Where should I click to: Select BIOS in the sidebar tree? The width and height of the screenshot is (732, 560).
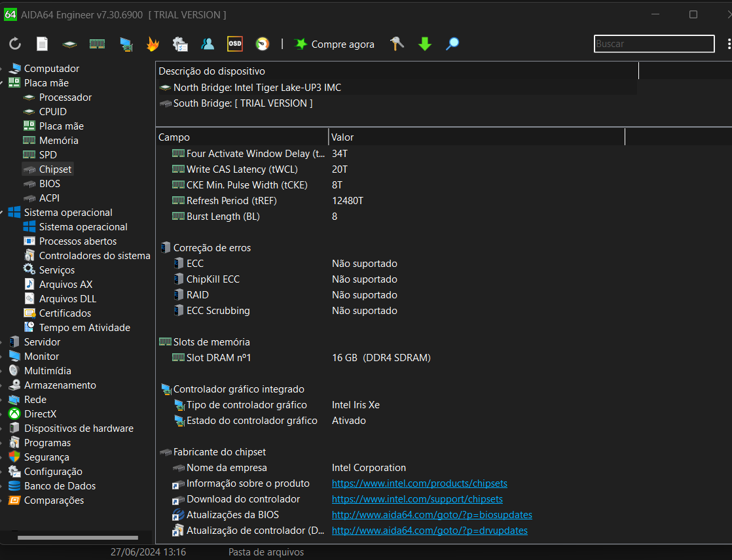[x=49, y=184]
